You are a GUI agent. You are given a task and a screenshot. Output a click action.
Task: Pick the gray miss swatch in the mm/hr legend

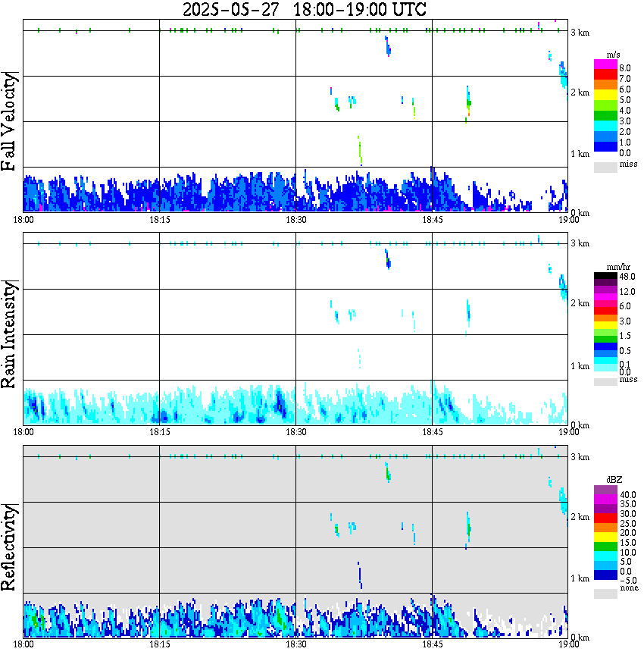pos(605,382)
